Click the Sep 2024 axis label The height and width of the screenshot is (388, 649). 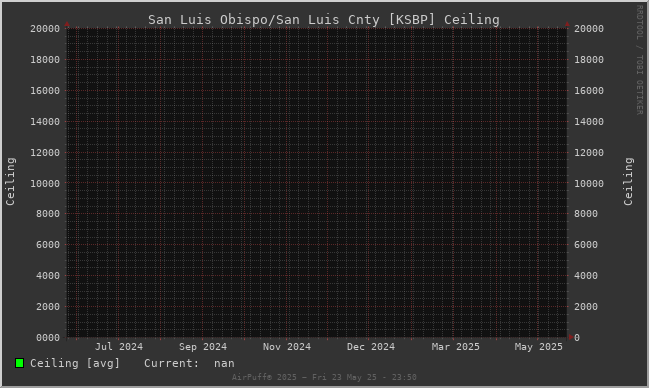pyautogui.click(x=203, y=347)
